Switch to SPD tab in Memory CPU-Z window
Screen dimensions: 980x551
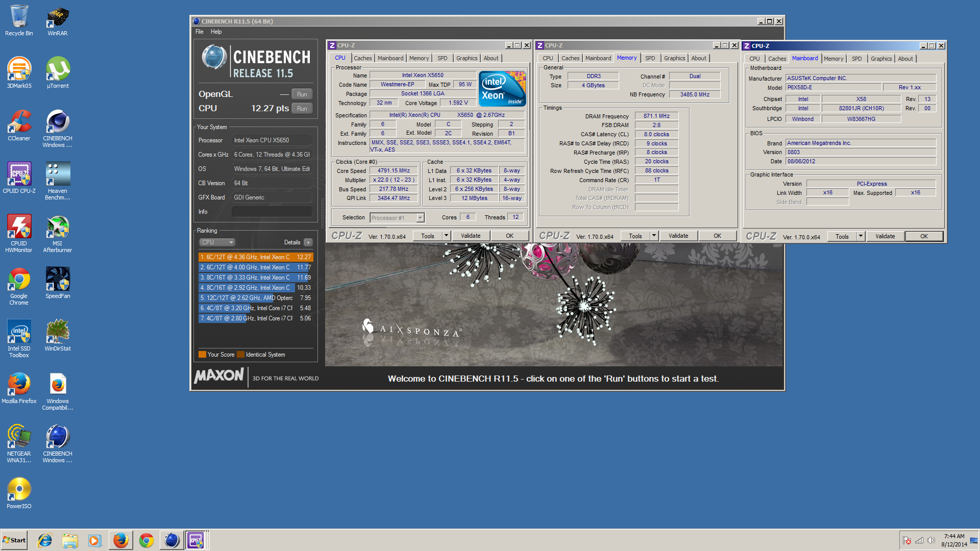(x=650, y=58)
